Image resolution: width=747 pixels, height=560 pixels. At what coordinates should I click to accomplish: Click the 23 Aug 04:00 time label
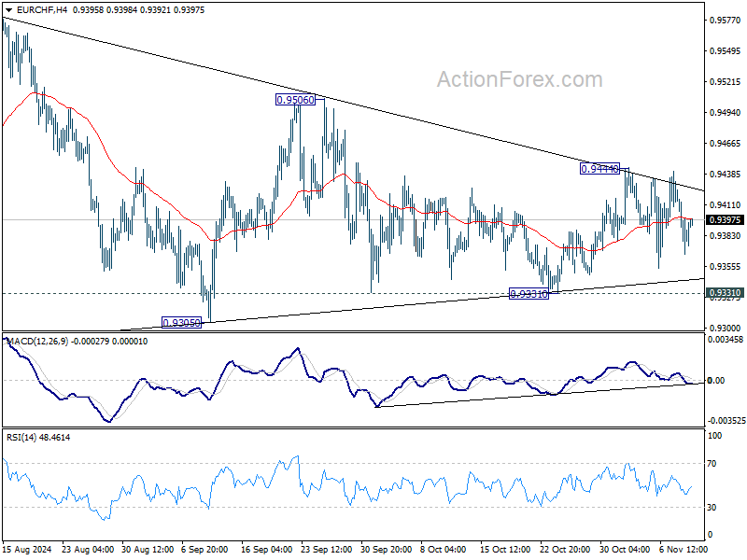tap(88, 550)
